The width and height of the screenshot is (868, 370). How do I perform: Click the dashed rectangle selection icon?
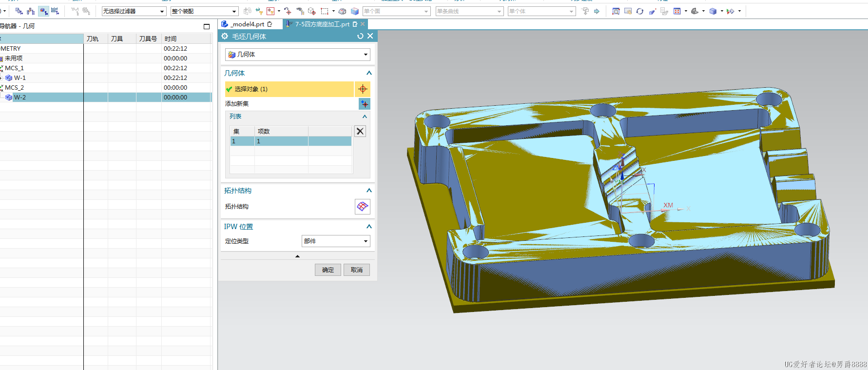pyautogui.click(x=325, y=11)
